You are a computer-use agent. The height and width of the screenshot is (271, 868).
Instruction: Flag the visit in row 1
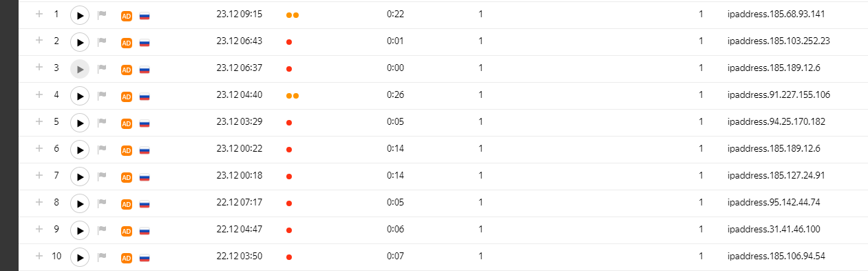[x=102, y=14]
